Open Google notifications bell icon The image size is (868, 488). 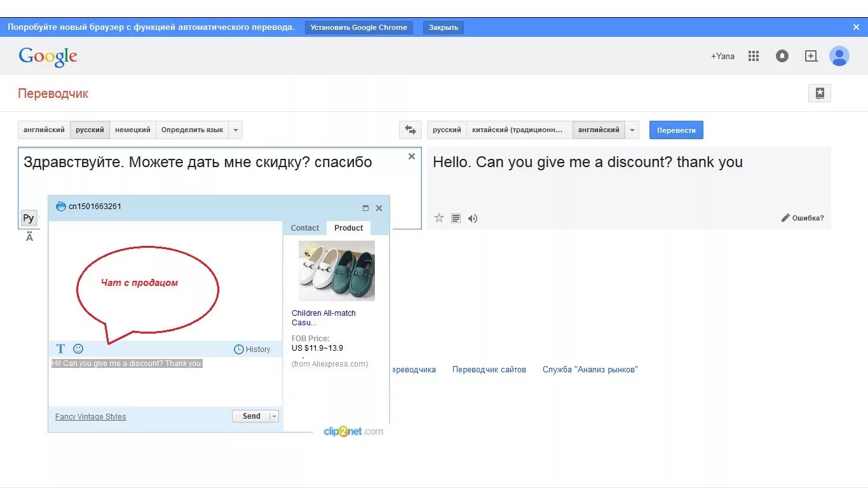click(782, 56)
